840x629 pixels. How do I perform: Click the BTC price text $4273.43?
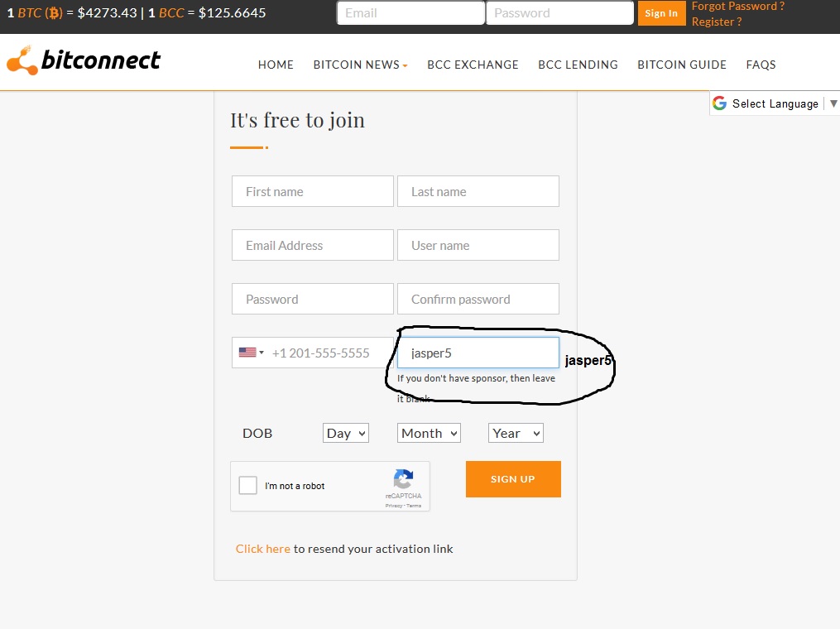107,13
